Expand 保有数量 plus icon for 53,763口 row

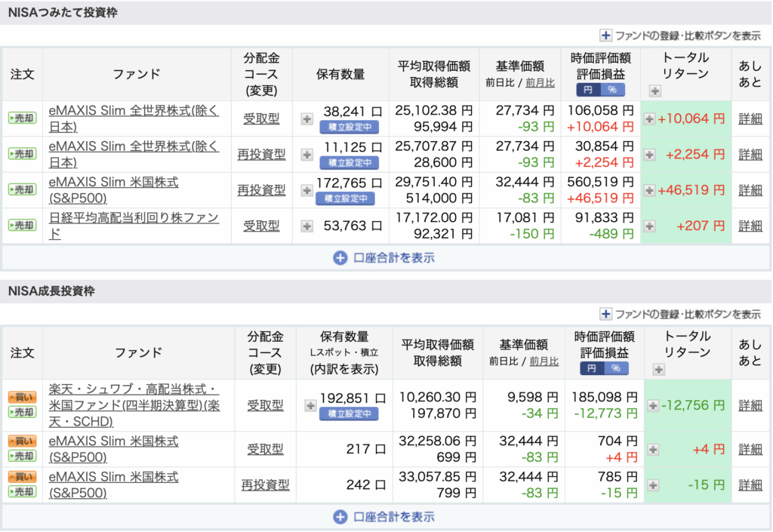pyautogui.click(x=306, y=226)
